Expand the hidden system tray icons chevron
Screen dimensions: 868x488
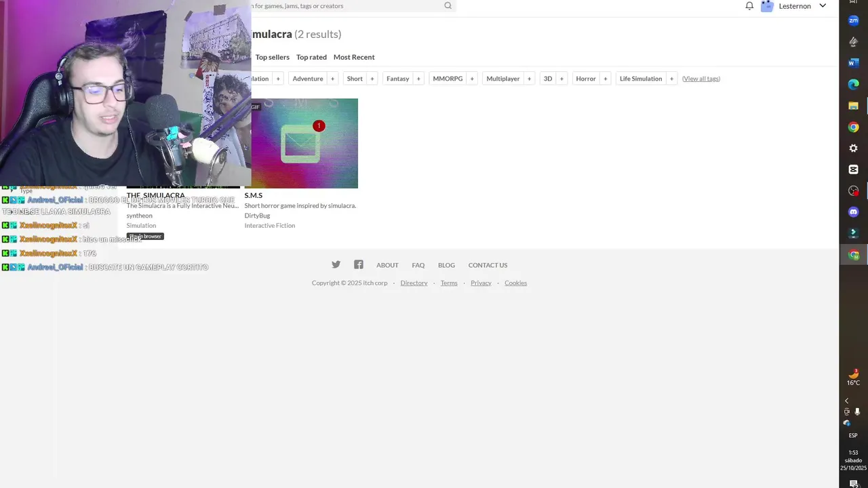coord(846,401)
